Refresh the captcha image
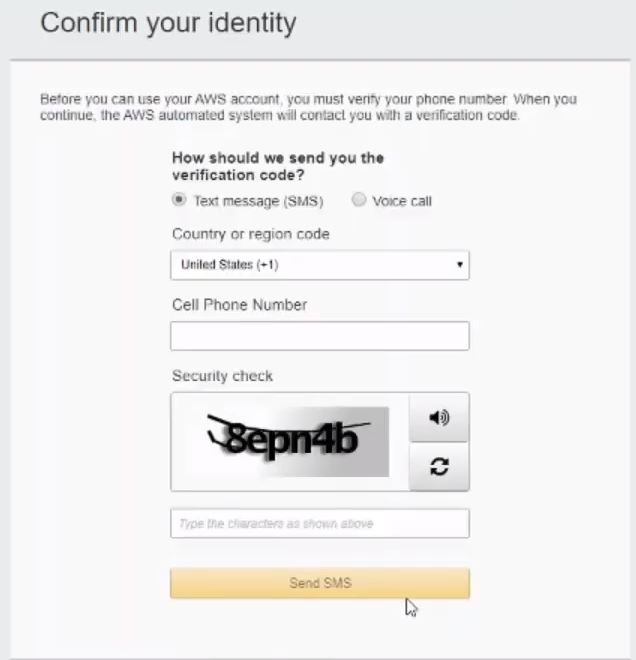The height and width of the screenshot is (660, 636). [439, 467]
